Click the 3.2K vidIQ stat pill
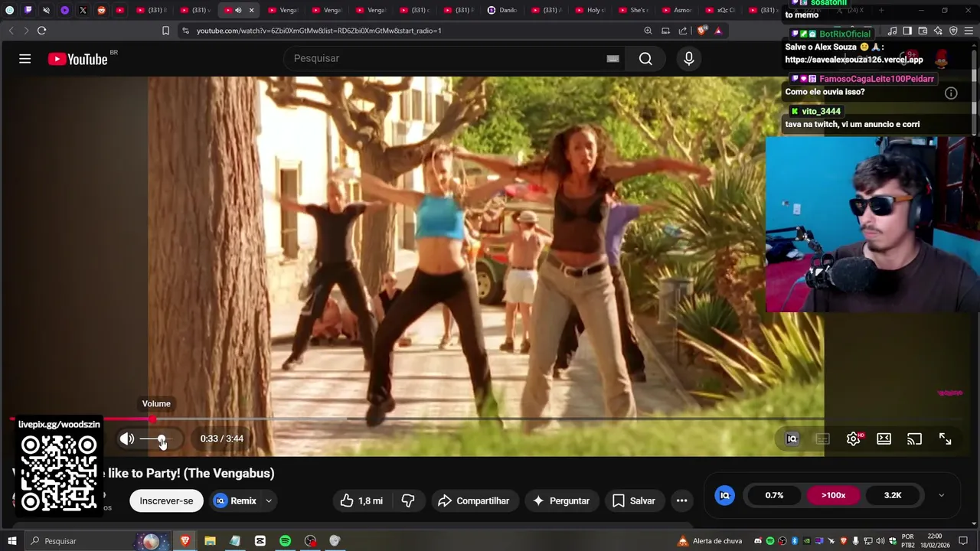 [x=893, y=495]
